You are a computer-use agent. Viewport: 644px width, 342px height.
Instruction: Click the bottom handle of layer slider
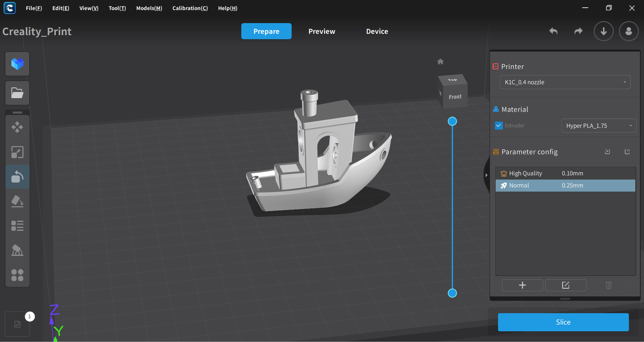coord(452,293)
